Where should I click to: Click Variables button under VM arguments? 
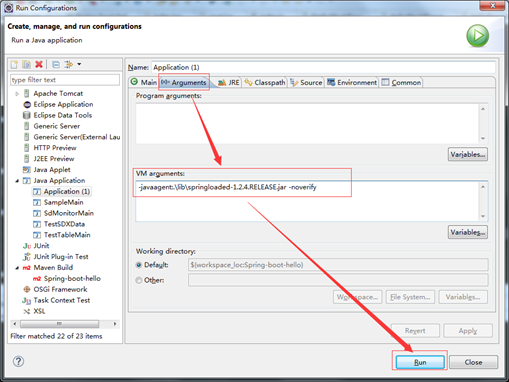pos(468,232)
